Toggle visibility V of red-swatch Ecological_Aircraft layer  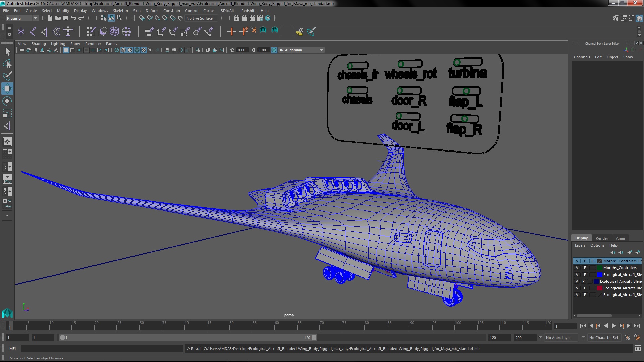577,288
